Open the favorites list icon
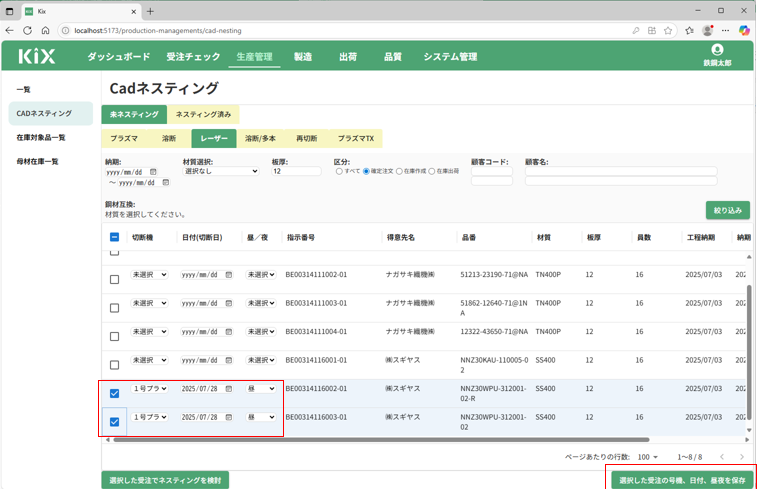Viewport: 759px width, 489px height. (x=689, y=31)
